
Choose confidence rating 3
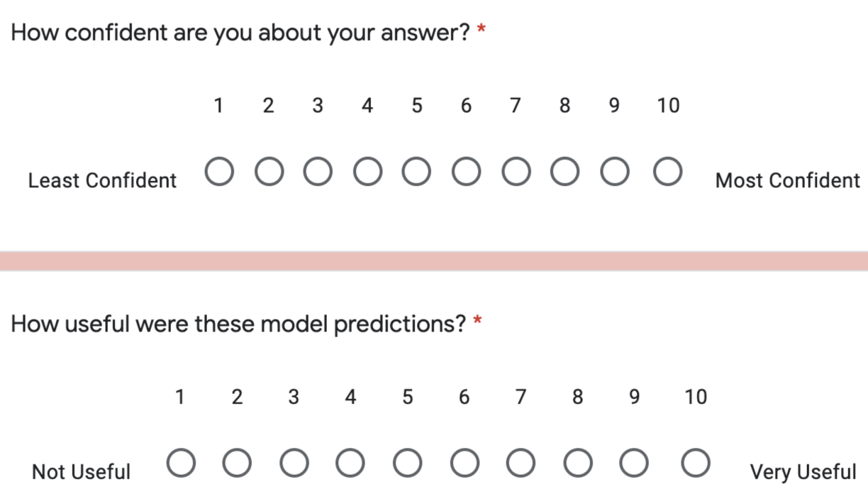tap(318, 172)
